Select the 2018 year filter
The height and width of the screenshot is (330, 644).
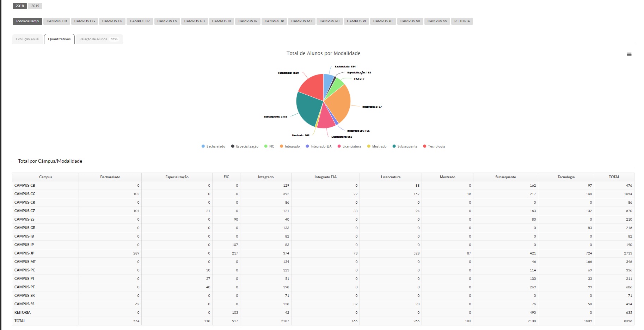pyautogui.click(x=20, y=6)
